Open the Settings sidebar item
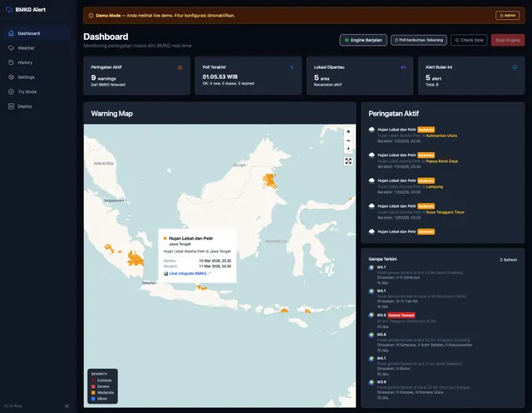This screenshot has width=532, height=413. 38,77
